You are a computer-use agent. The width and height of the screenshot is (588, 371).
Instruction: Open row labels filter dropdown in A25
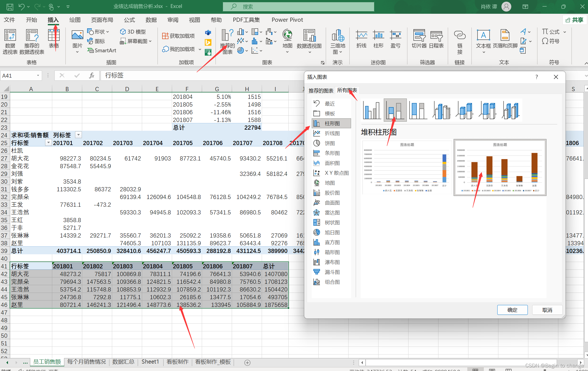[x=48, y=143]
